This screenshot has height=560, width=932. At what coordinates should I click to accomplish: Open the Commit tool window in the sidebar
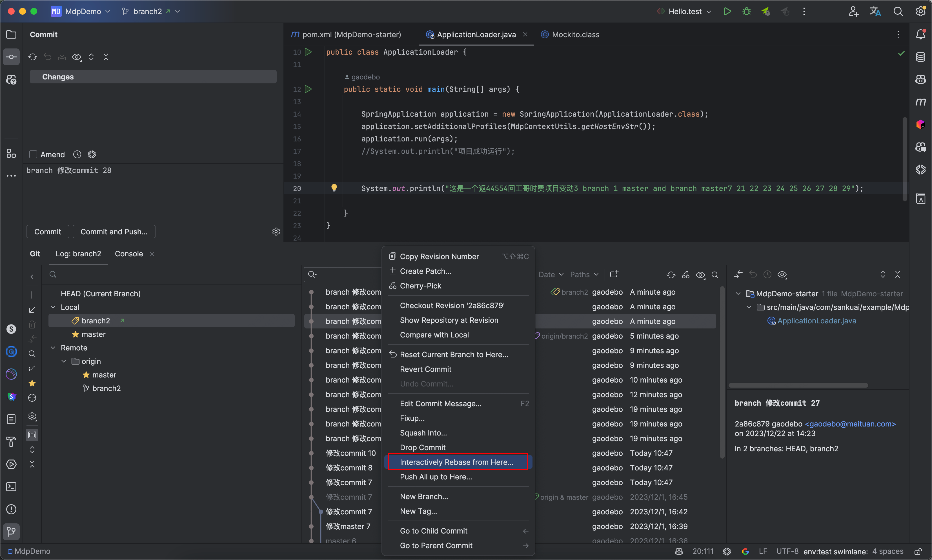click(11, 57)
